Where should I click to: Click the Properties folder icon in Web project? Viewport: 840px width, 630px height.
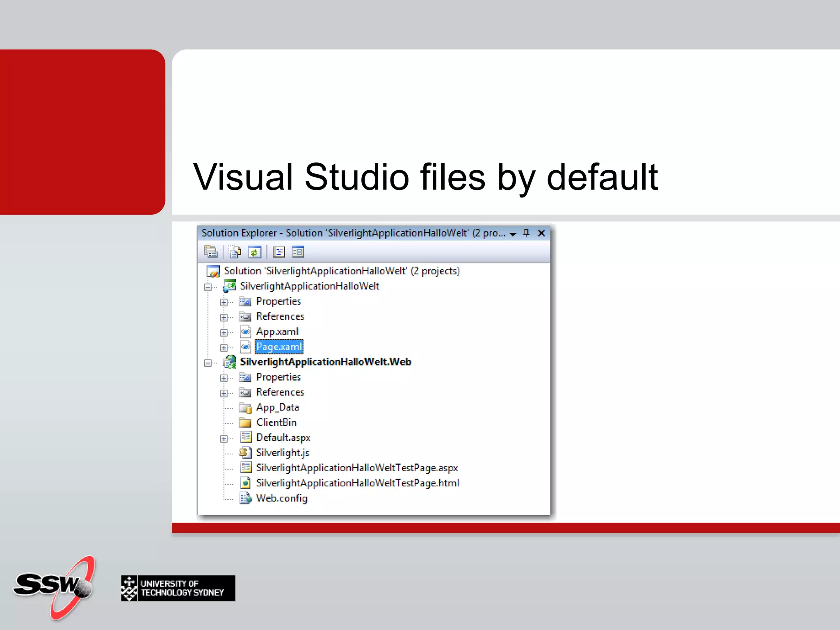(x=245, y=377)
